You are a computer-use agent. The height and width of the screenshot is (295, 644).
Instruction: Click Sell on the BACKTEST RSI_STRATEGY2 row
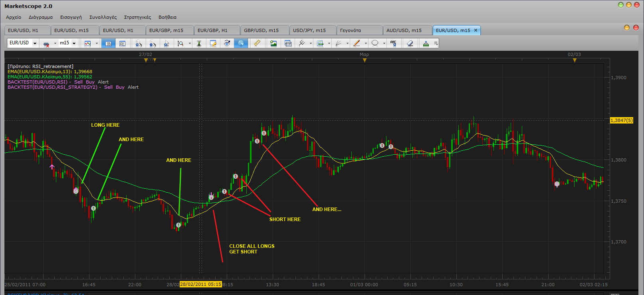pyautogui.click(x=108, y=87)
